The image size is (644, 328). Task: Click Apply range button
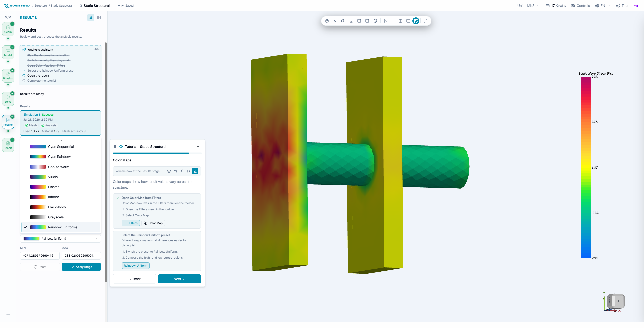(81, 267)
